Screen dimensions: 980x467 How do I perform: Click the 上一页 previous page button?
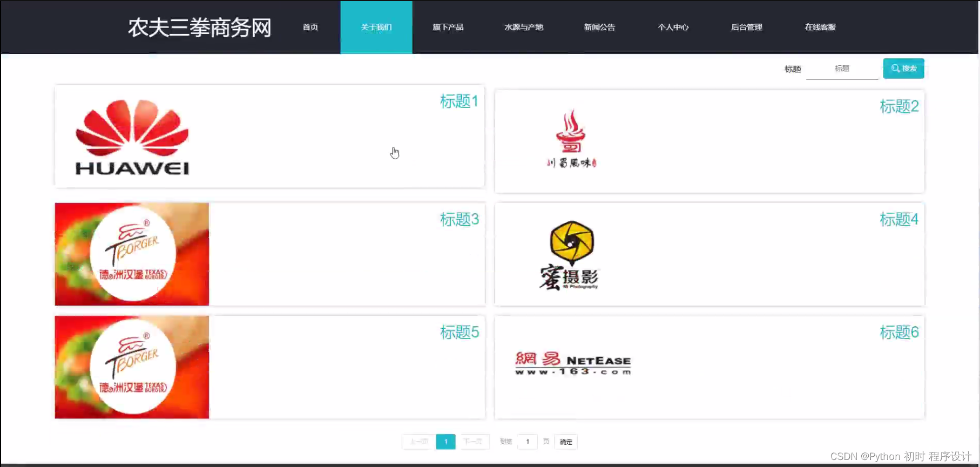(x=418, y=442)
